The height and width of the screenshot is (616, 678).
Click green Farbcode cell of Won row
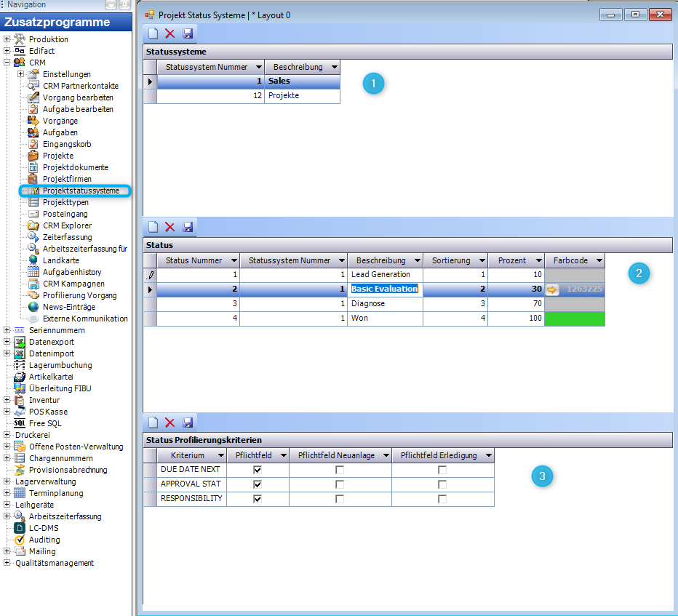click(x=575, y=319)
